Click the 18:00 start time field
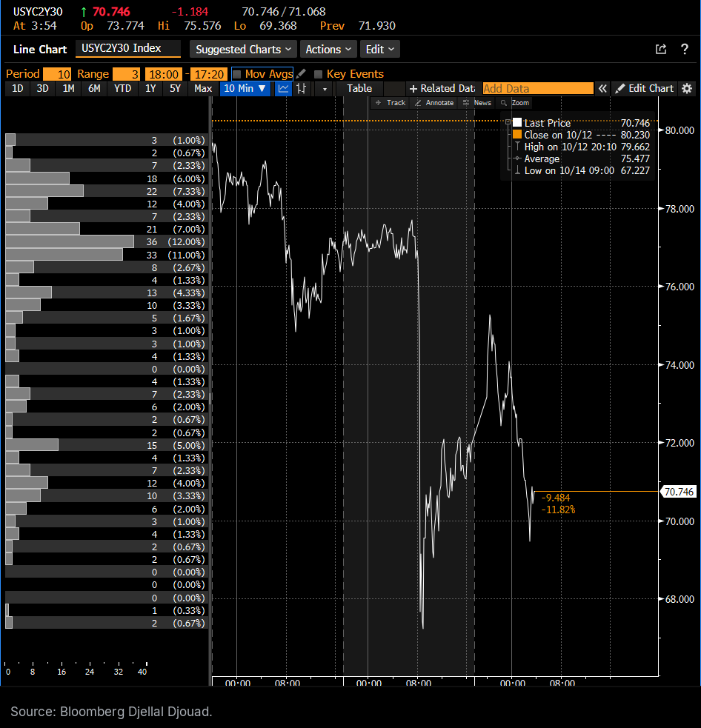The image size is (701, 728). click(164, 74)
